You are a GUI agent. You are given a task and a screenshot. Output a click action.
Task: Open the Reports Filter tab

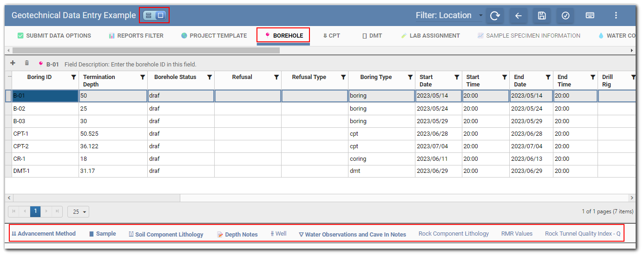(136, 35)
